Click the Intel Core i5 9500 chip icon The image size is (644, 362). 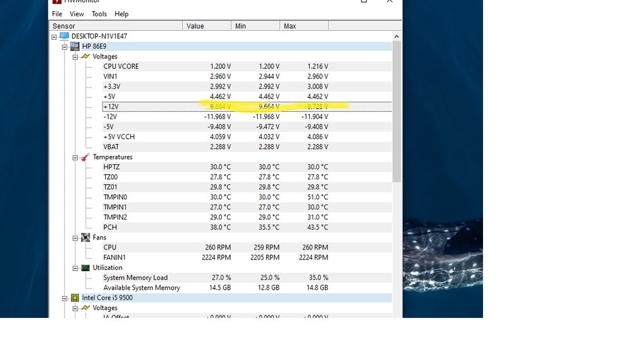coord(75,297)
